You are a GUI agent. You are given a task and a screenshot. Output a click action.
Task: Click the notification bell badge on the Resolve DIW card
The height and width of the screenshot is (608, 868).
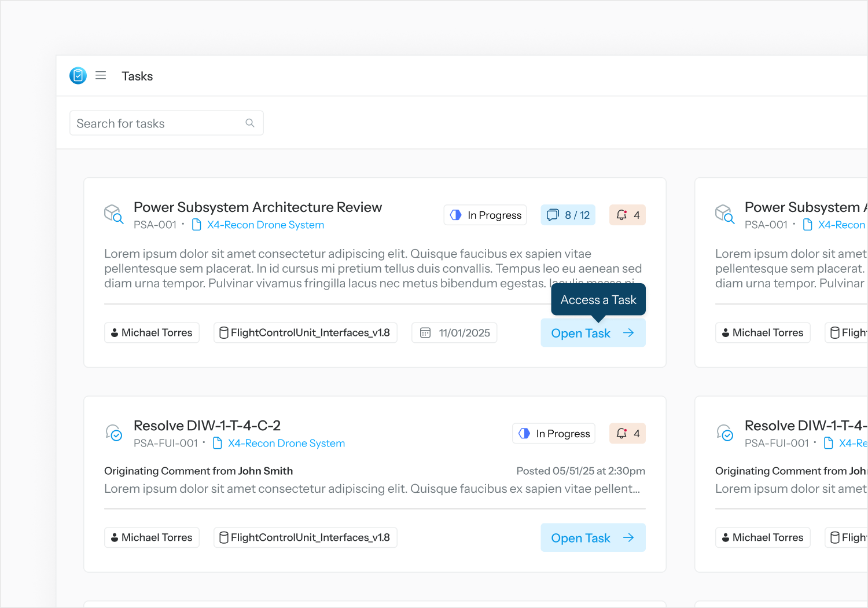click(x=627, y=433)
